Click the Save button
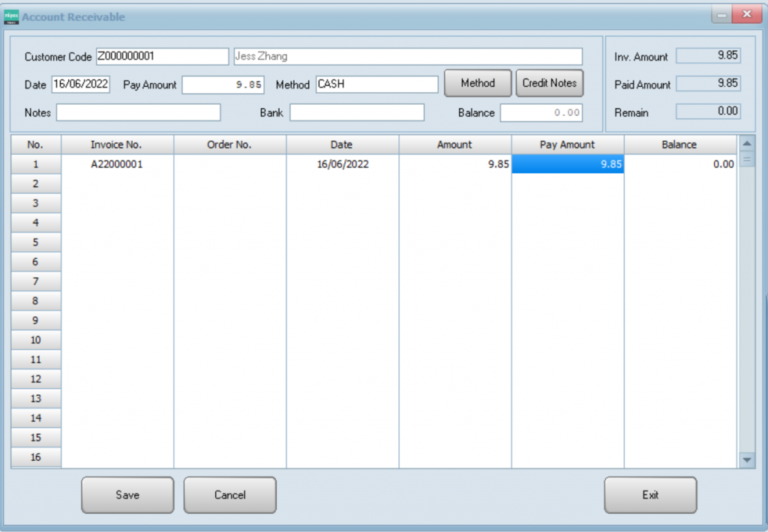 point(127,495)
